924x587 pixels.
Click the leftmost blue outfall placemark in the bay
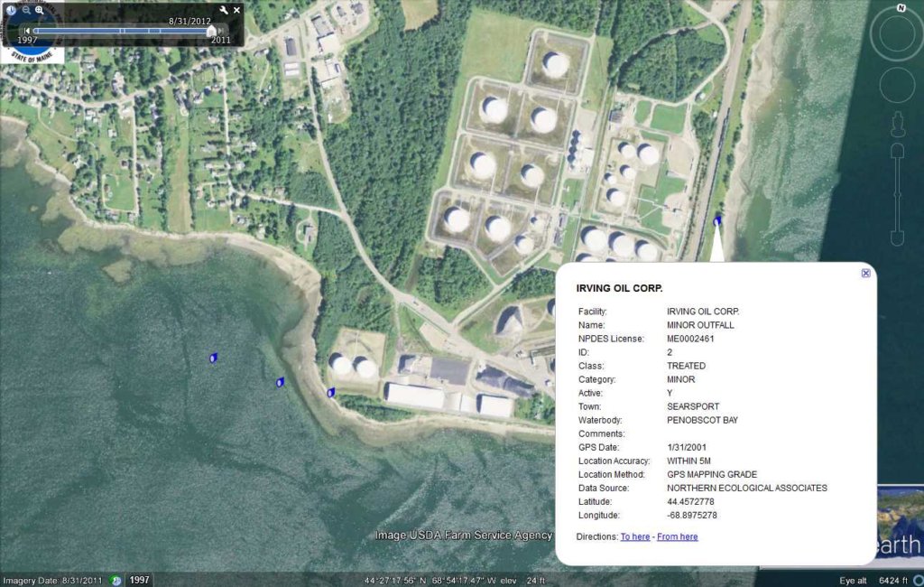point(213,358)
